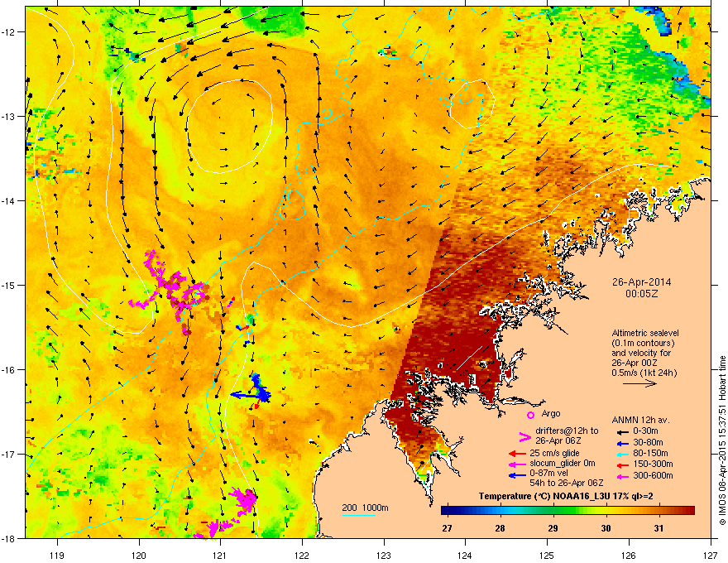Click the '54h to 26-Apr 06Z' text
Viewport: 728px width, 563px height.
point(567,483)
